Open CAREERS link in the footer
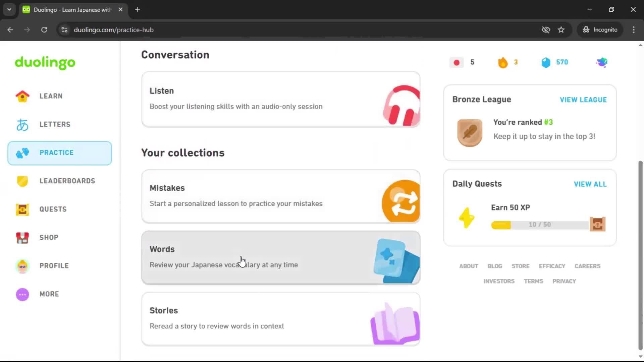The image size is (644, 362). point(587,266)
